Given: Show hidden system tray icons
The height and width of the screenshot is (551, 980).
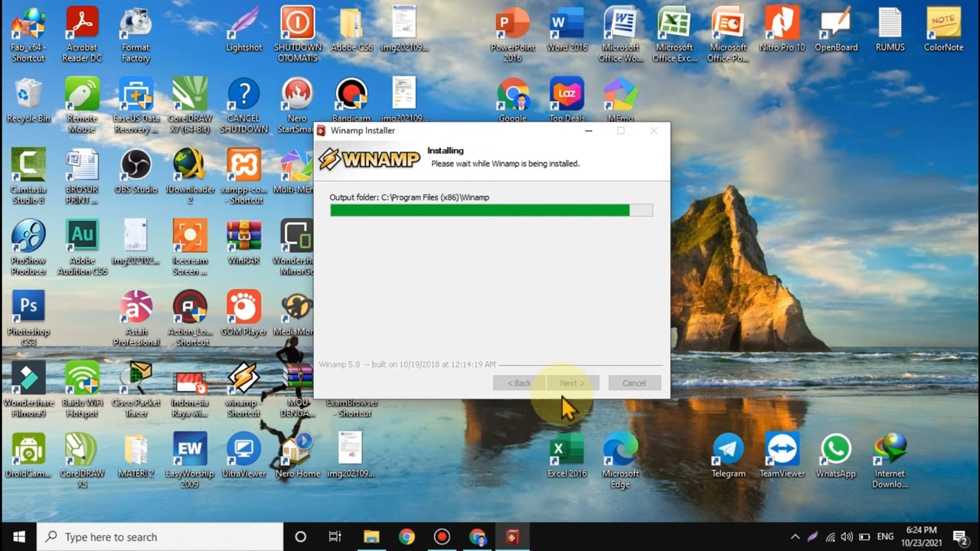Looking at the screenshot, I should (795, 536).
